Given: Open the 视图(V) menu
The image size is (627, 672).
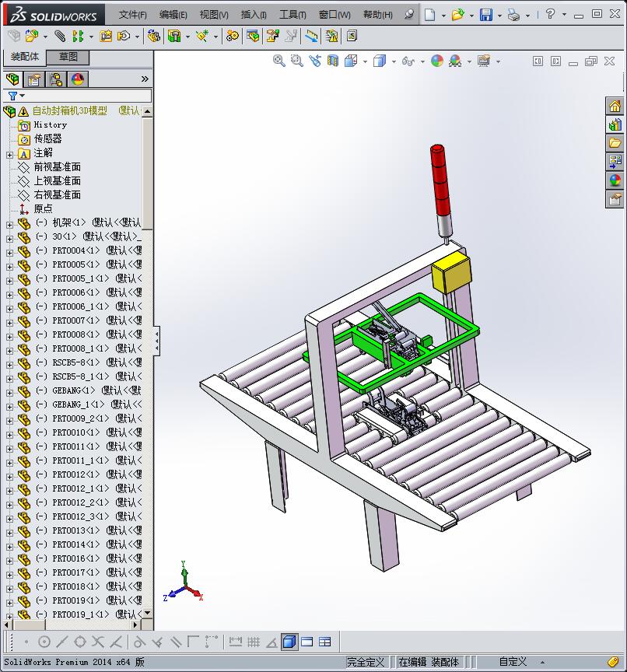Looking at the screenshot, I should [x=214, y=15].
